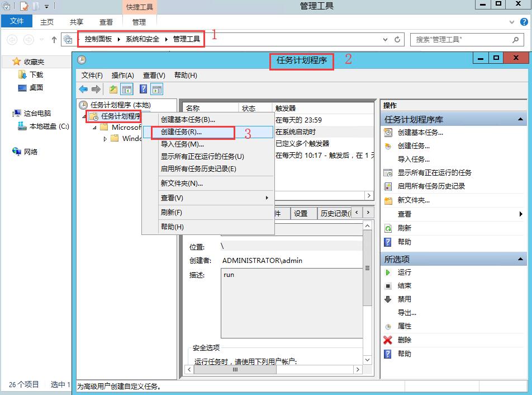The width and height of the screenshot is (532, 395).
Task: Click the 导出 (Export) icon in the actions pane
Action: point(406,313)
